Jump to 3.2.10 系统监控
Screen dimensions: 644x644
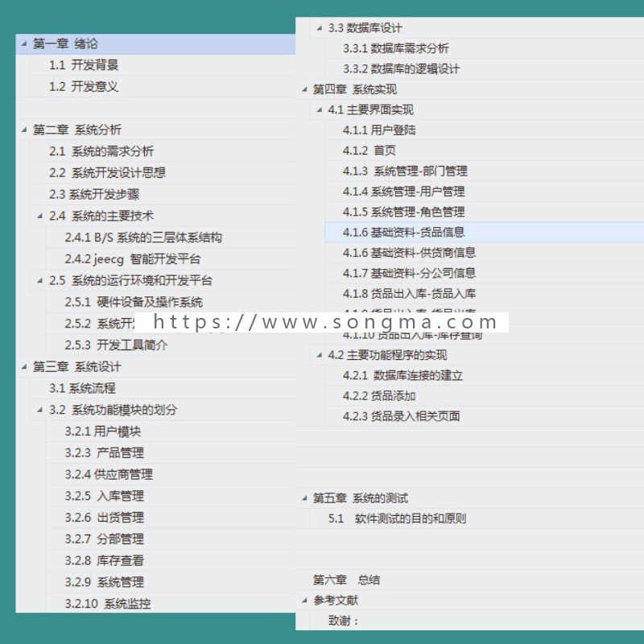pyautogui.click(x=108, y=604)
